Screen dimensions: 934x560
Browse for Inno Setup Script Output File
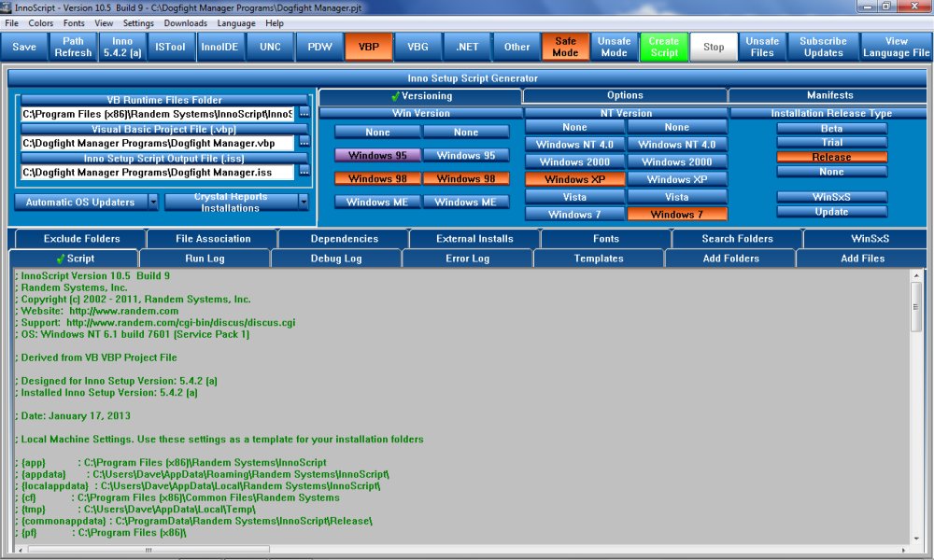click(x=304, y=172)
